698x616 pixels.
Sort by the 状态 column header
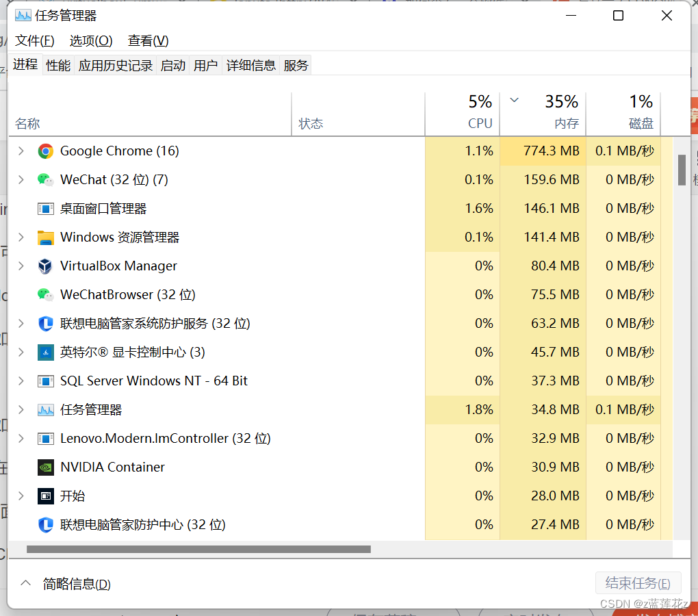click(359, 114)
